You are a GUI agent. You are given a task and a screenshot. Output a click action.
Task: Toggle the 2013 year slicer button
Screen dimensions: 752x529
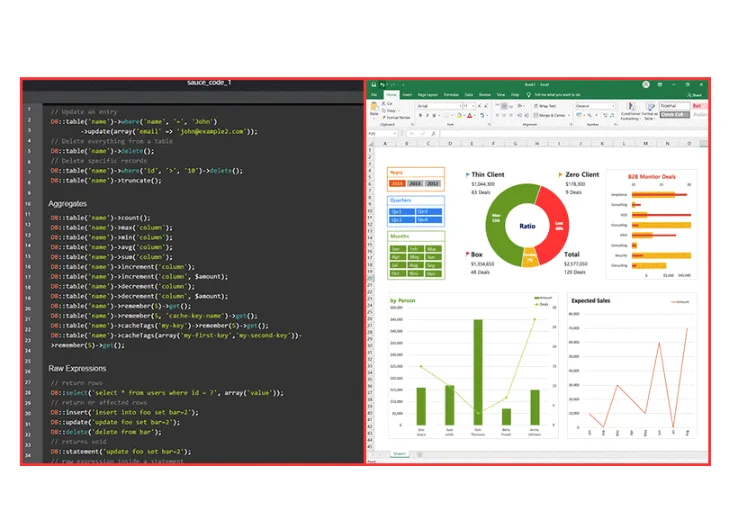[x=415, y=183]
